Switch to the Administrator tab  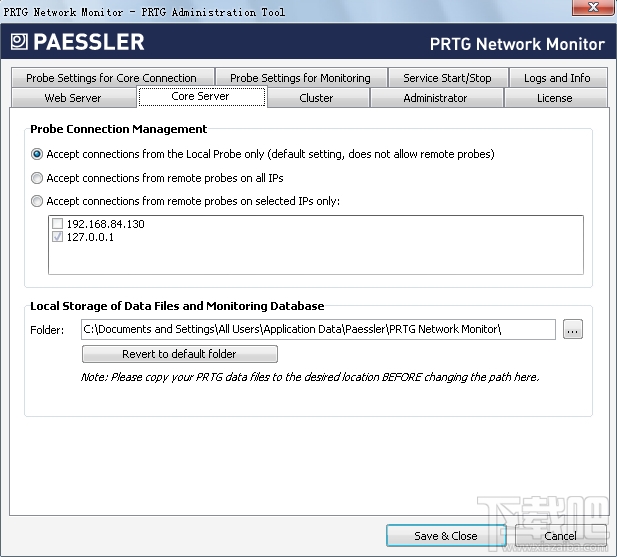[436, 98]
